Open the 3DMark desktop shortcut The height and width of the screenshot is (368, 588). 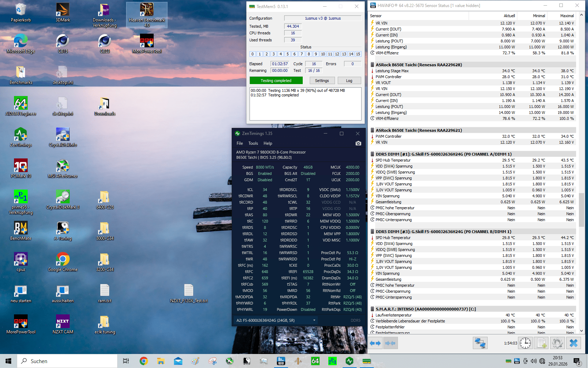click(x=63, y=13)
